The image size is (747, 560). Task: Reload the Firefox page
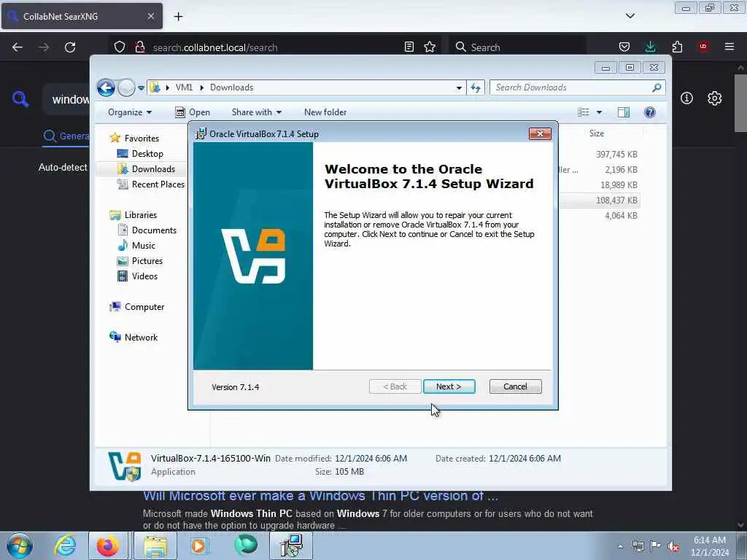pos(70,47)
